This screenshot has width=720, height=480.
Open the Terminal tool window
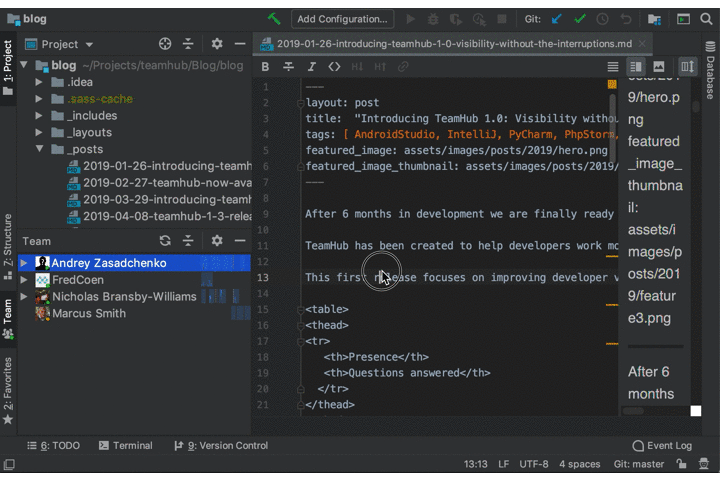click(126, 446)
